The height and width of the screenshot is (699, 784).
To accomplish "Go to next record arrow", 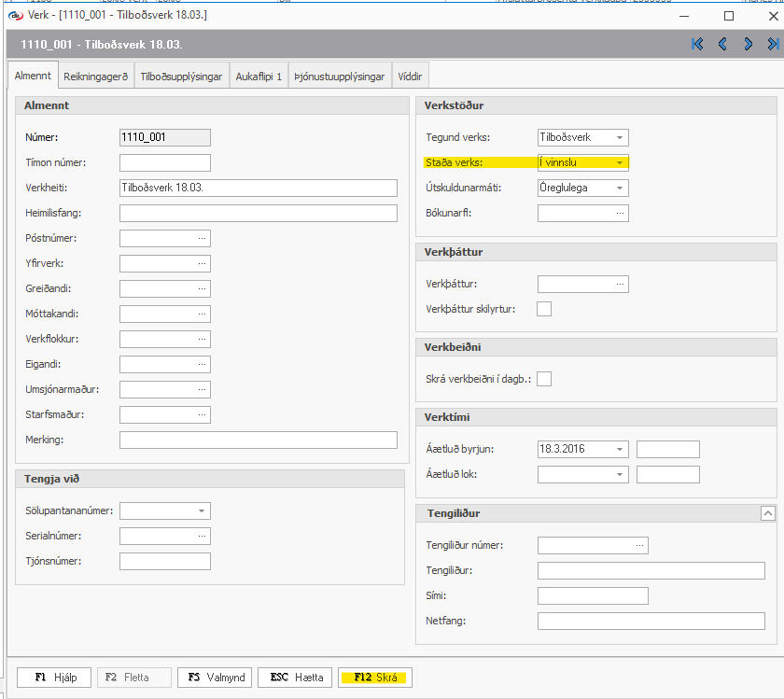I will coord(749,44).
